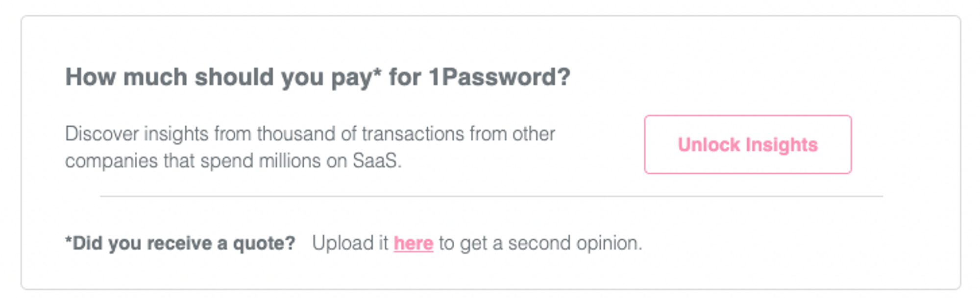Image resolution: width=980 pixels, height=298 pixels.
Task: Click the horizontal divider line in the card
Action: point(491,196)
